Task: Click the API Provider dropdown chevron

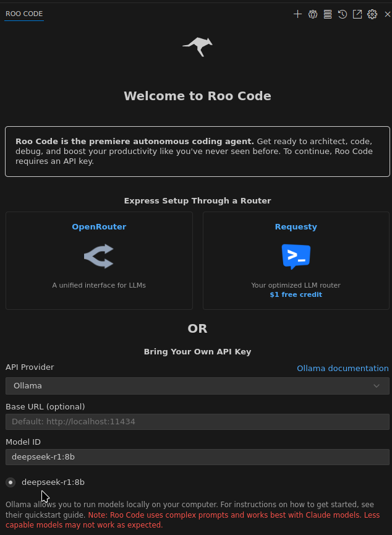Action: [x=377, y=386]
